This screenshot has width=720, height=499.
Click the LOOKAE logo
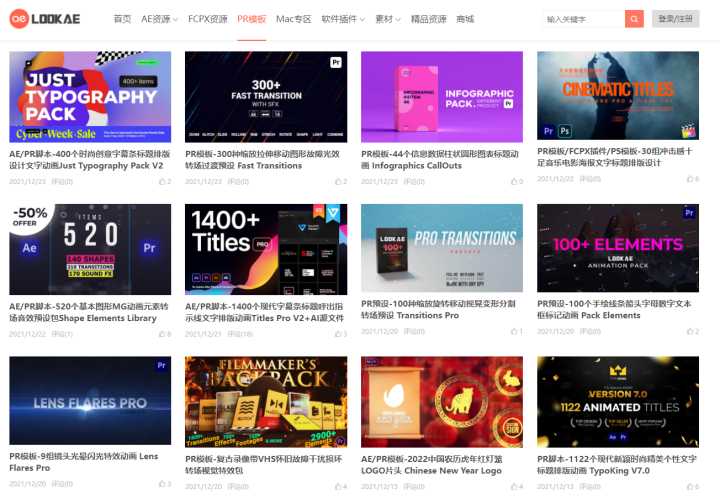[45, 19]
